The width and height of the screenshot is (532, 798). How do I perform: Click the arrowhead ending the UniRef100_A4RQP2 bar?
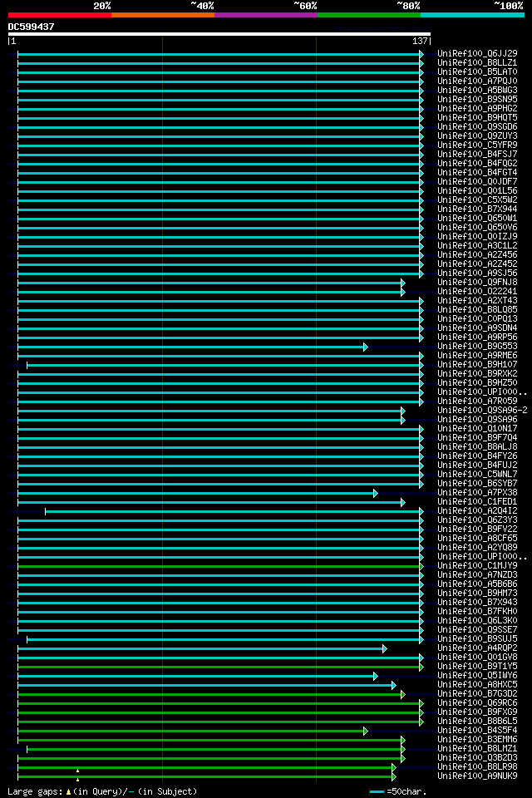(x=384, y=649)
